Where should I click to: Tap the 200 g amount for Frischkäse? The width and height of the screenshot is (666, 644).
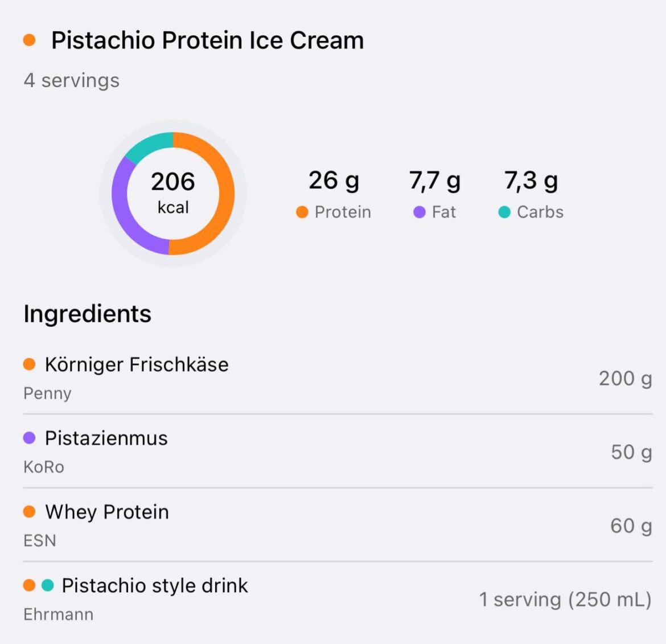pos(625,379)
